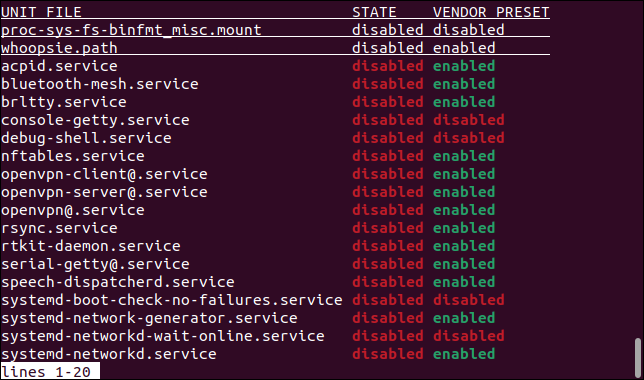Click openvpn-client@.service unit name
644x380 pixels.
pos(104,174)
